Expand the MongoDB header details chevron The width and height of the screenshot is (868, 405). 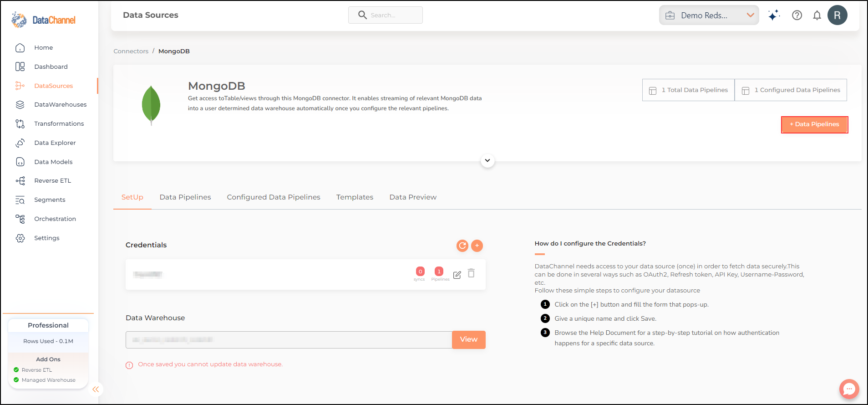[487, 160]
